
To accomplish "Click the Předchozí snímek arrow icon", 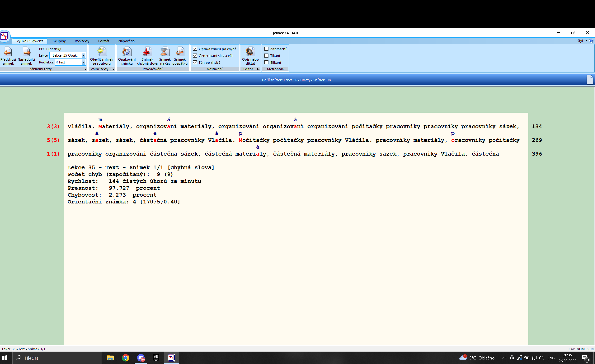I will (x=8, y=52).
